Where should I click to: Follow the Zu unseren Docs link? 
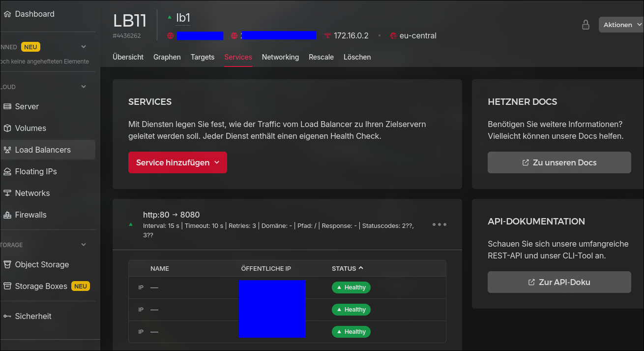tap(559, 162)
